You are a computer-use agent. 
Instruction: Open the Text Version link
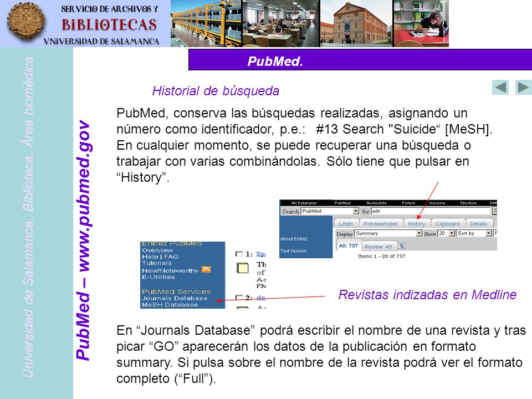click(293, 250)
